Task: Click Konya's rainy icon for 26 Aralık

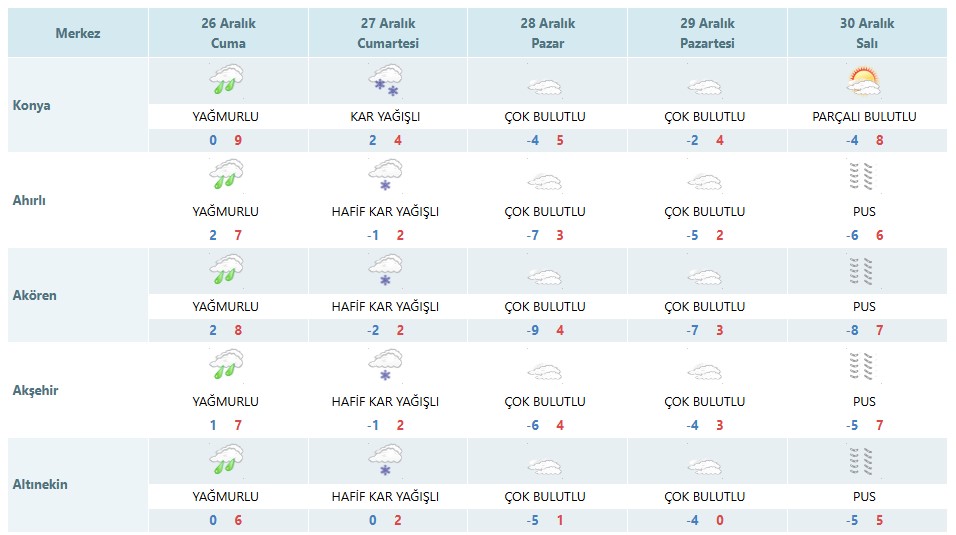Action: click(226, 80)
